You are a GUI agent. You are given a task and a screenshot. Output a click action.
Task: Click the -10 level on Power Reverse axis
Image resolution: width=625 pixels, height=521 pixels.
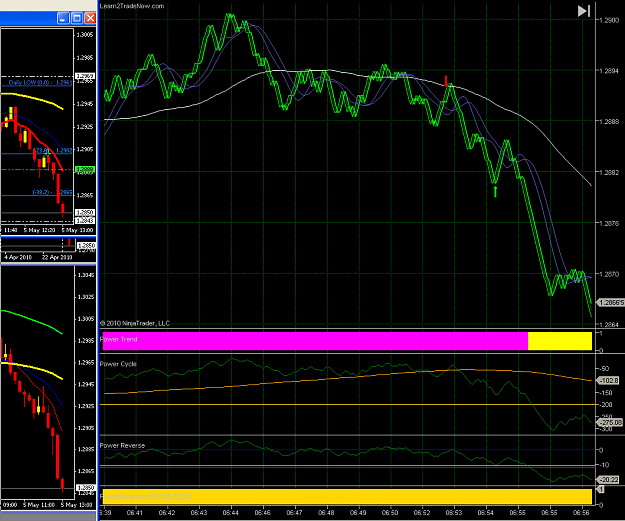[604, 465]
